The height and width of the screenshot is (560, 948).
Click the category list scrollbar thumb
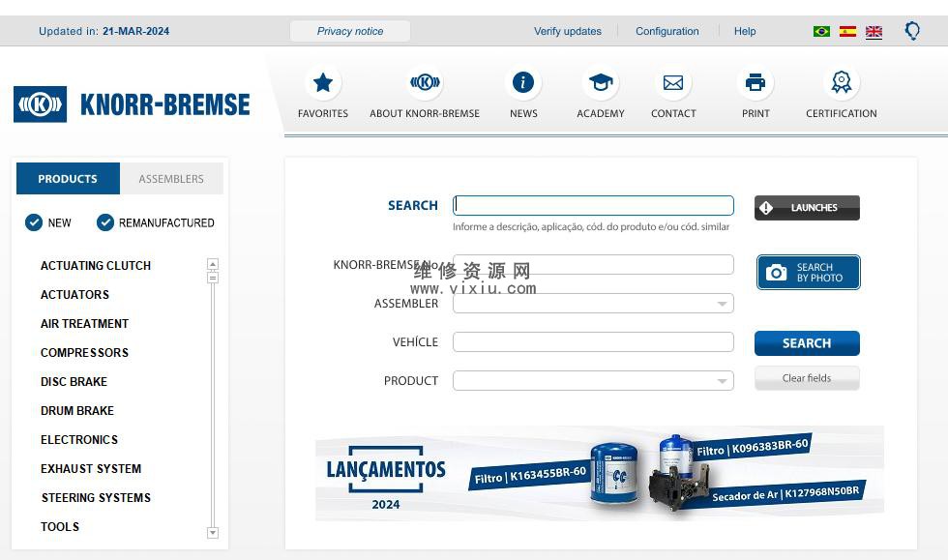click(212, 278)
